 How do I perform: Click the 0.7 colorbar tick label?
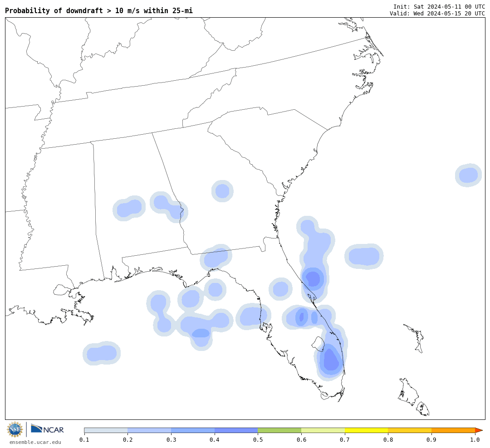[x=345, y=440]
